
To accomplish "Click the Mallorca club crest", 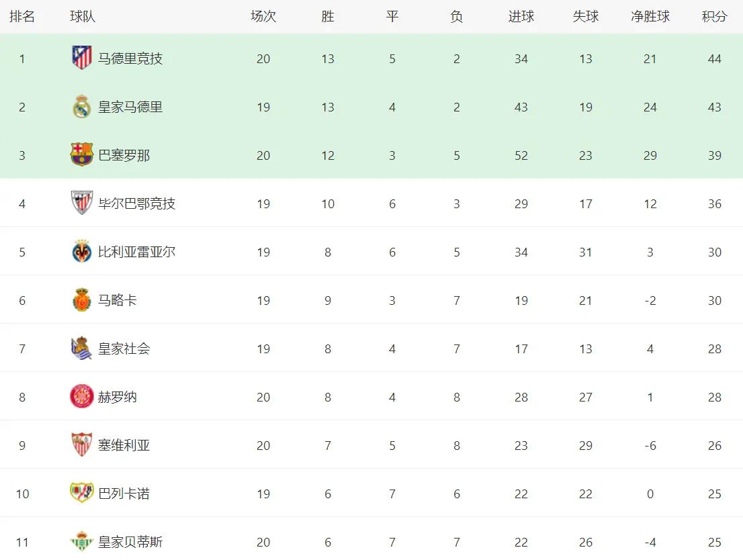I will tap(82, 300).
